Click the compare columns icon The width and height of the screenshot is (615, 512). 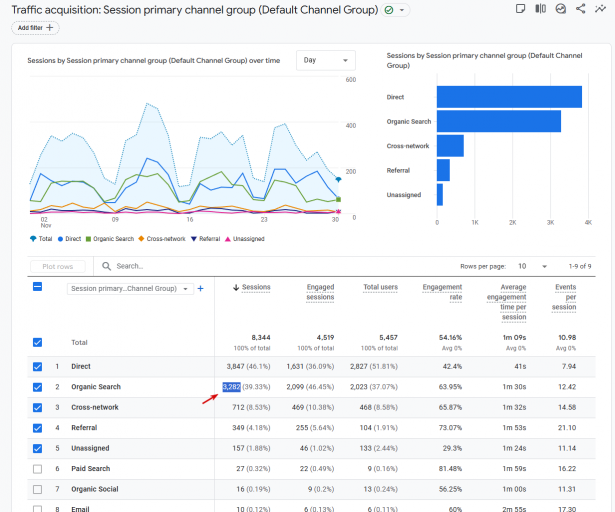(x=540, y=9)
